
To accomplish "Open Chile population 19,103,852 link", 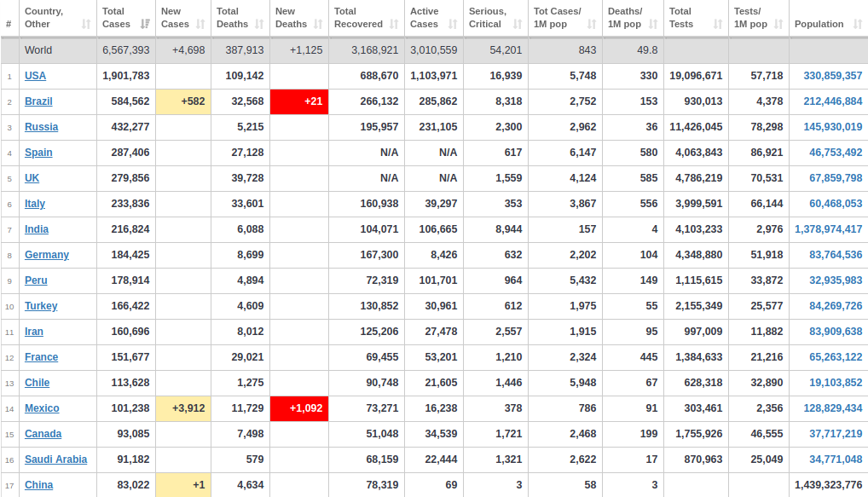I will point(836,383).
